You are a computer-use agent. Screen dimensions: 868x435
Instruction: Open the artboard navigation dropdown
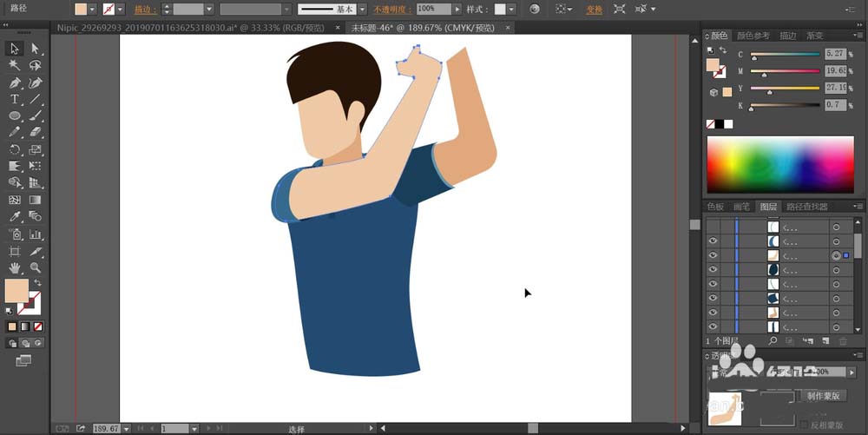coord(194,428)
